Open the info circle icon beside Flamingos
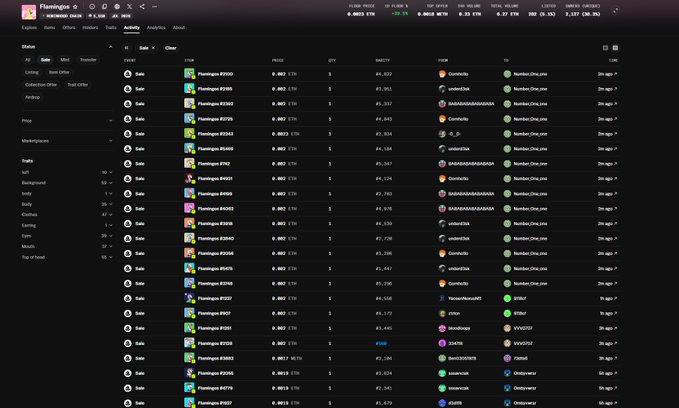Viewport: 679px width, 408px height. [x=92, y=7]
